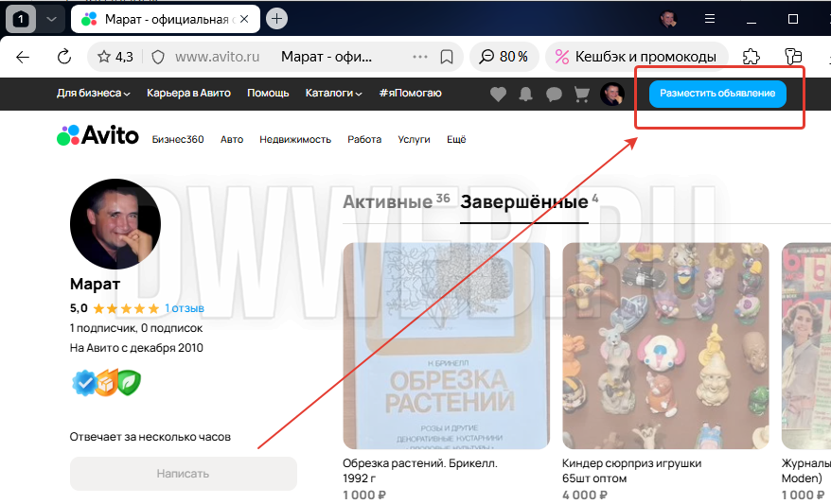Screen dimensions: 831x504
Task: Expand the 'Каталоги' dropdown menu
Action: [x=334, y=94]
